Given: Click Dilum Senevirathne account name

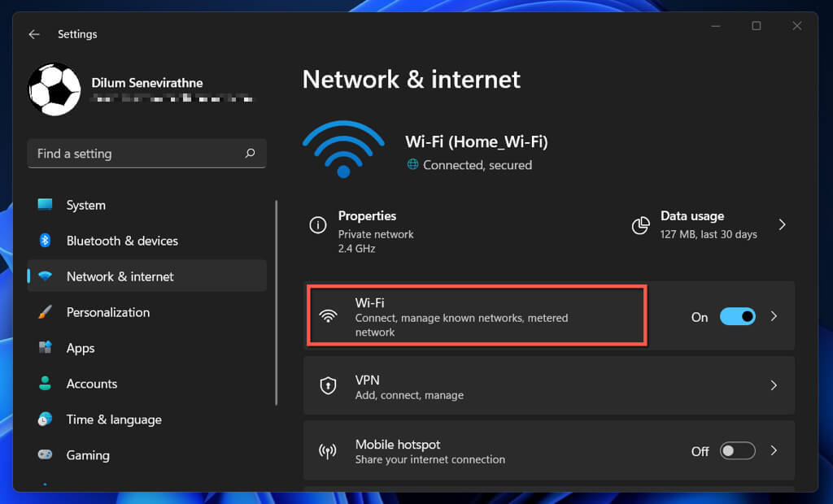Looking at the screenshot, I should point(147,83).
